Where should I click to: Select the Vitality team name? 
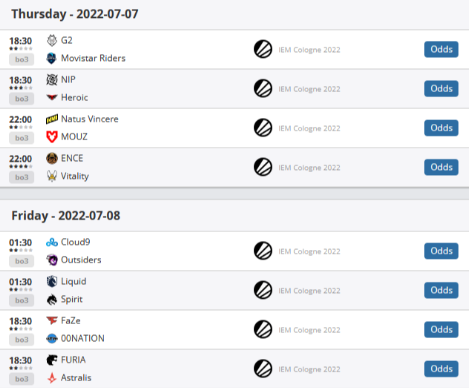75,176
